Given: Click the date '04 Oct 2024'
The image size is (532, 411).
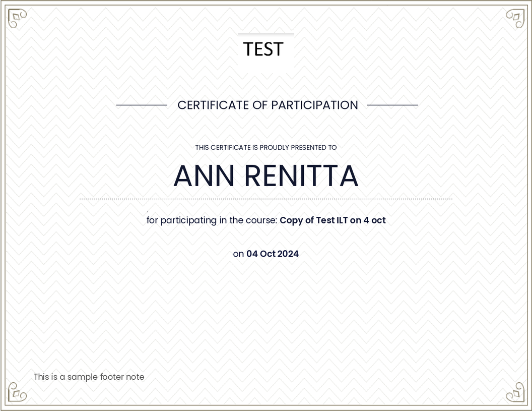Looking at the screenshot, I should (273, 254).
